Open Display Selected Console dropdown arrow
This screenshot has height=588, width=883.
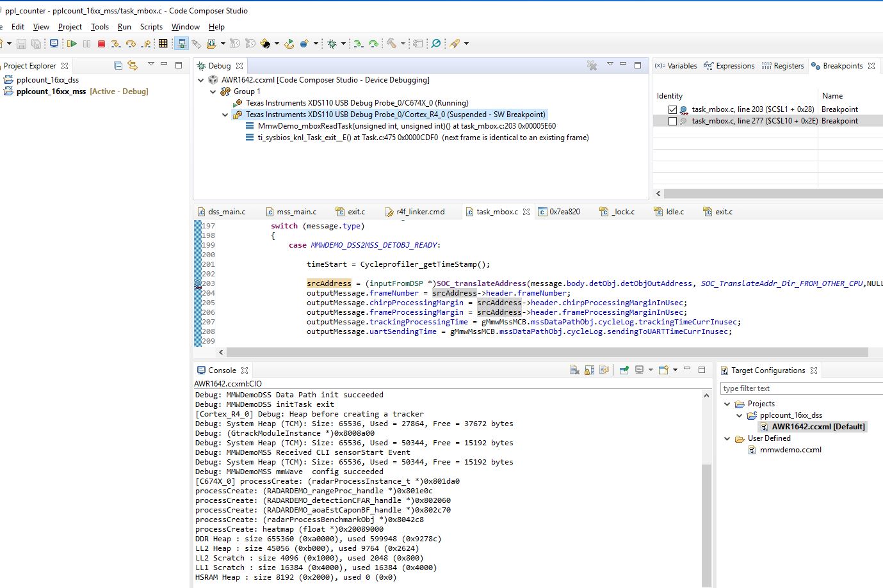[651, 370]
